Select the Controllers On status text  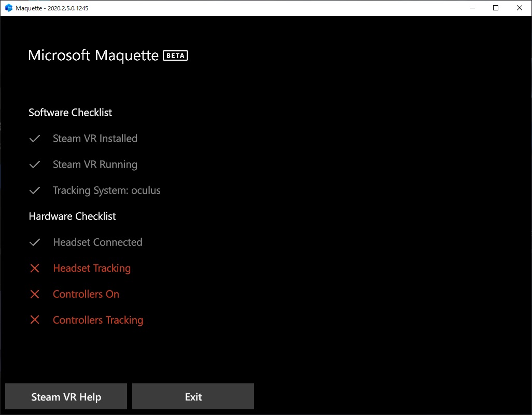click(x=86, y=294)
